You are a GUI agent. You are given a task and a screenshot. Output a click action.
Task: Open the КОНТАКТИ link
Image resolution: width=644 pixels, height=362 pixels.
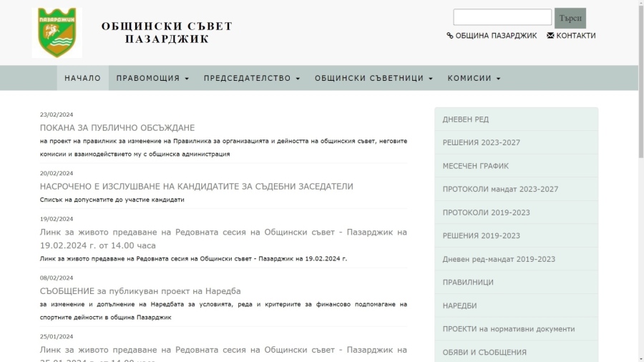coord(576,36)
